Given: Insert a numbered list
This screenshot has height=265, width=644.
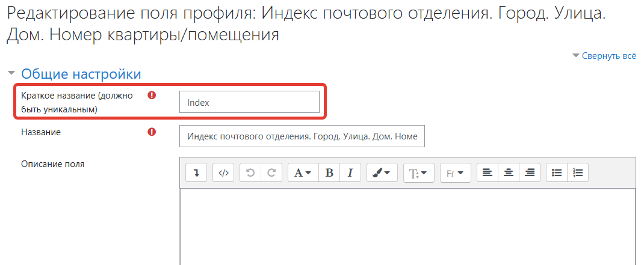Looking at the screenshot, I should click(578, 172).
